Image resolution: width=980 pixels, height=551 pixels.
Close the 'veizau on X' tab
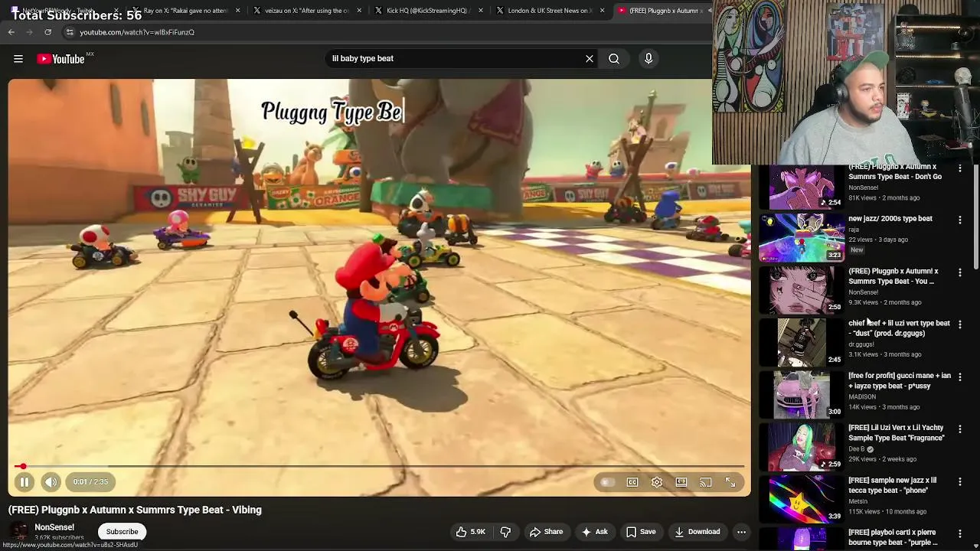coord(359,11)
